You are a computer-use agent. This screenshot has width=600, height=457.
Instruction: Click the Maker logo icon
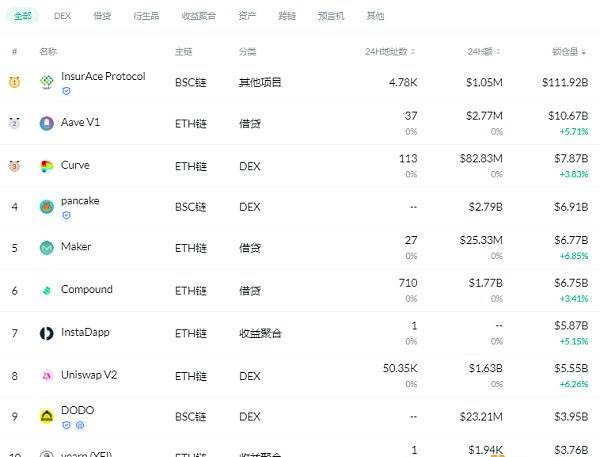pos(47,248)
